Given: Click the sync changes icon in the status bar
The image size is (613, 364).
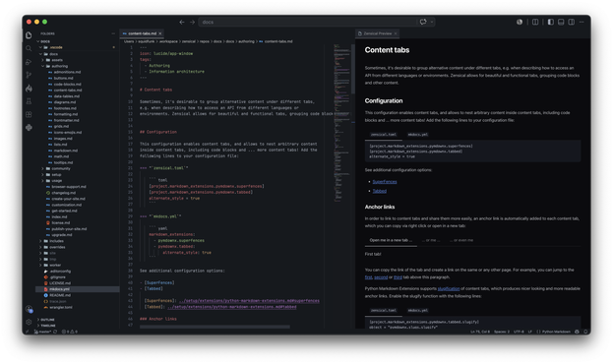Looking at the screenshot, I should click(55, 332).
